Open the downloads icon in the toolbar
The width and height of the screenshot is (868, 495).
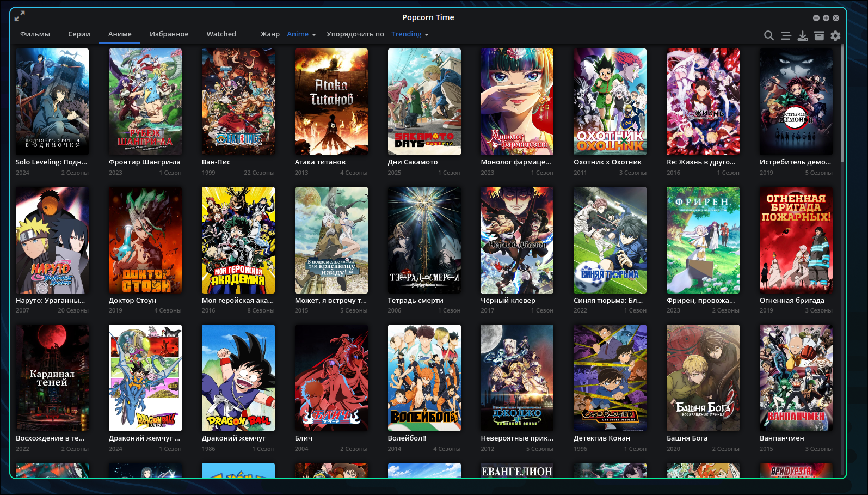point(803,35)
